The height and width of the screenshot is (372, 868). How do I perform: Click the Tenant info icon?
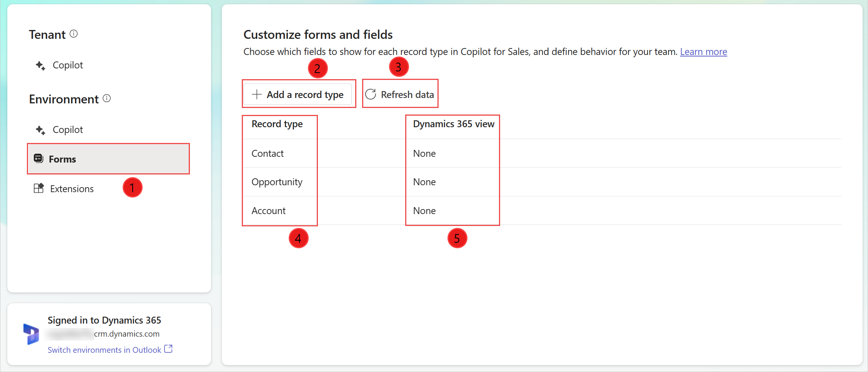point(75,34)
